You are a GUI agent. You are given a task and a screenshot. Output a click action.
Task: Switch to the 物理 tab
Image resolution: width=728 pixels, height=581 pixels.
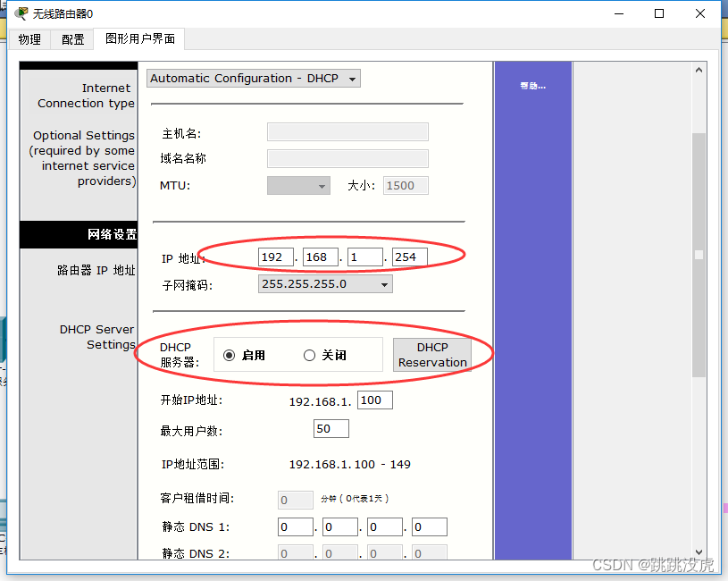click(x=29, y=39)
